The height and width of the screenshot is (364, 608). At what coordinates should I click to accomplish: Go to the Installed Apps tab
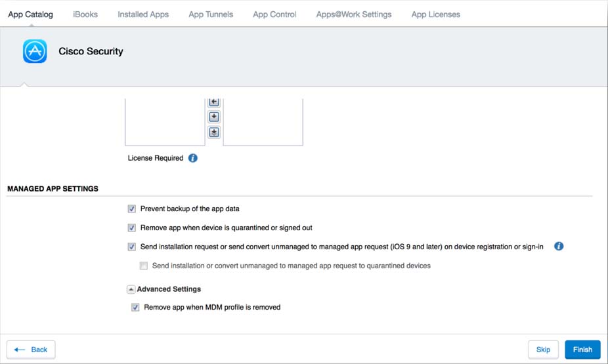click(x=143, y=14)
